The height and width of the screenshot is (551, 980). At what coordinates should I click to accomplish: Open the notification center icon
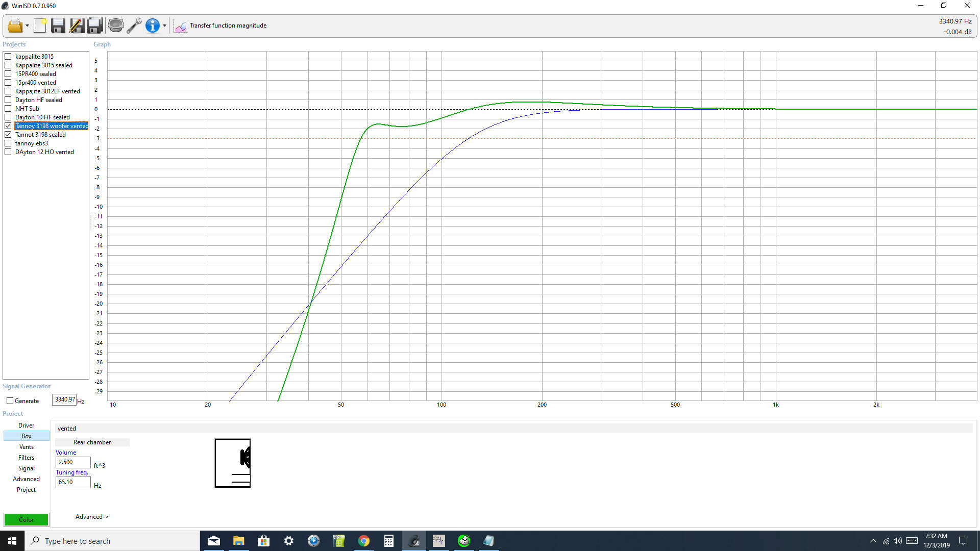pyautogui.click(x=964, y=541)
